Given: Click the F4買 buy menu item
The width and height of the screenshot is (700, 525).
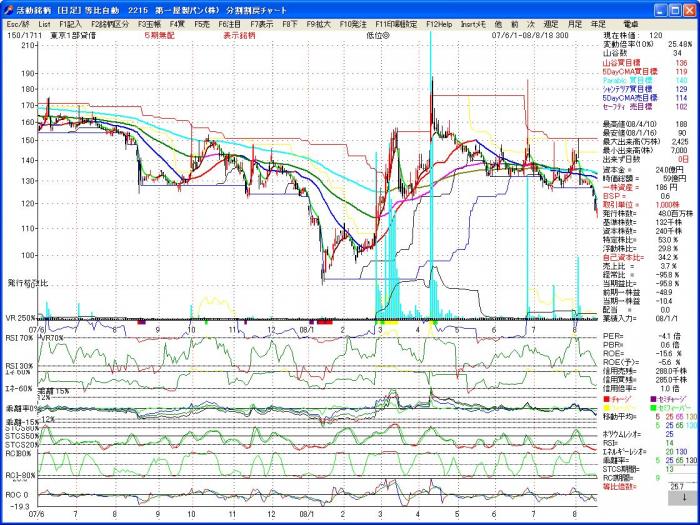Looking at the screenshot, I should [x=177, y=24].
